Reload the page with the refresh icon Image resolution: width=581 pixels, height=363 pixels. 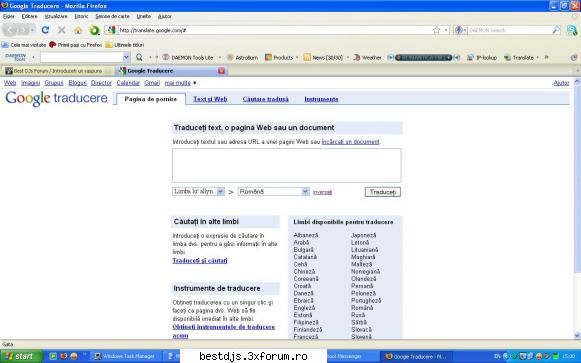(45, 30)
